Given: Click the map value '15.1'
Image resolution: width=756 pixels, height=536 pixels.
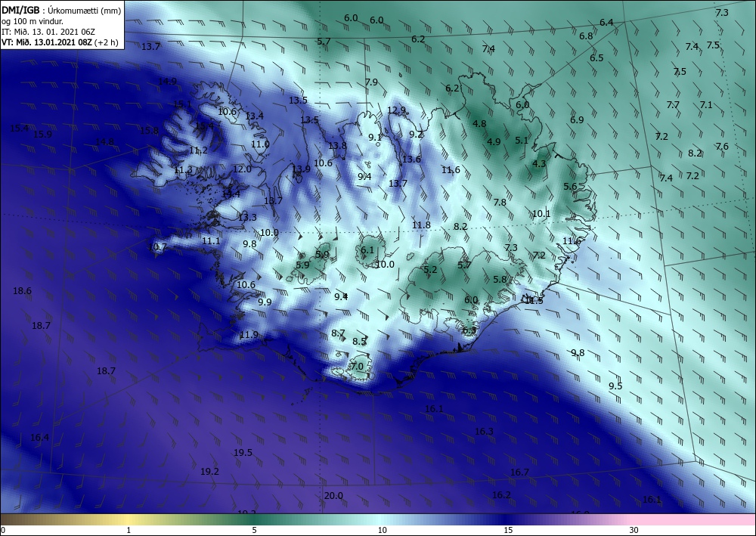Looking at the screenshot, I should (x=182, y=104).
